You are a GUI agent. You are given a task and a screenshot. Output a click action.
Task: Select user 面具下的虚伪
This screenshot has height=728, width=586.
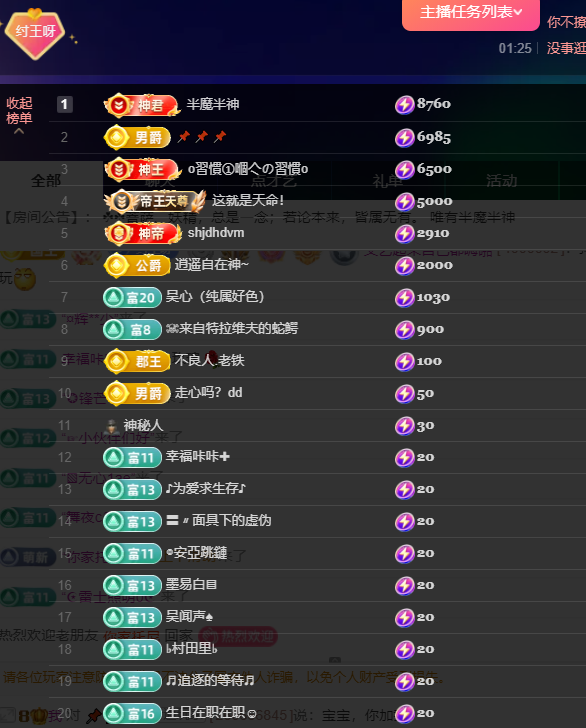pos(219,520)
